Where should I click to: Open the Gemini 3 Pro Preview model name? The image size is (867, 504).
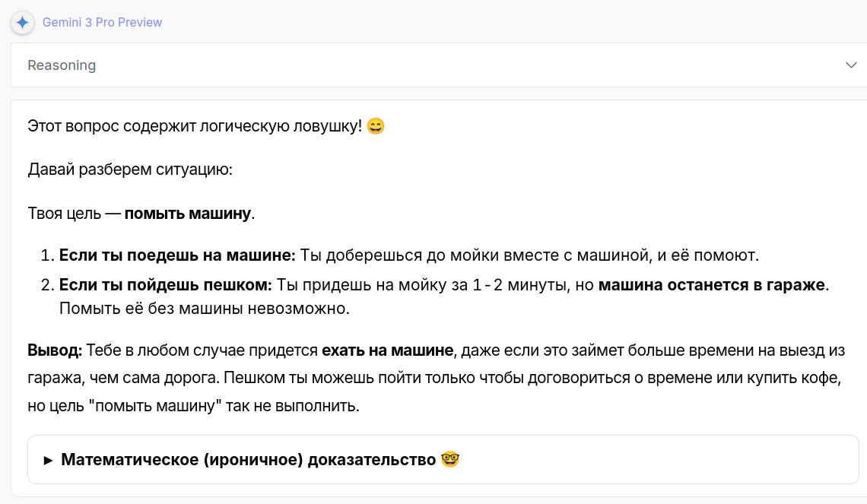[102, 23]
